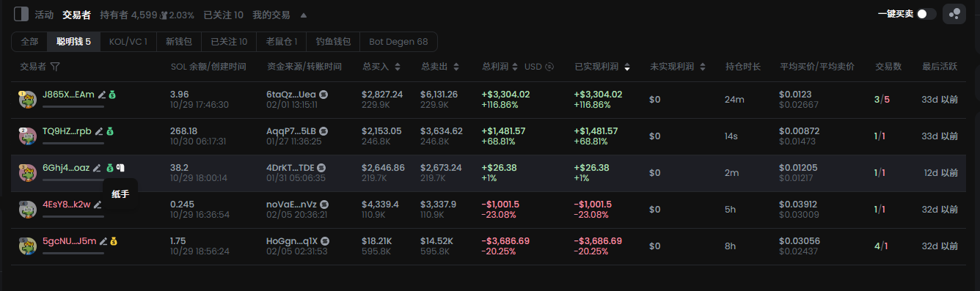Select the 新钱包 filter tab
Screen dimensions: 980x291
[x=179, y=42]
